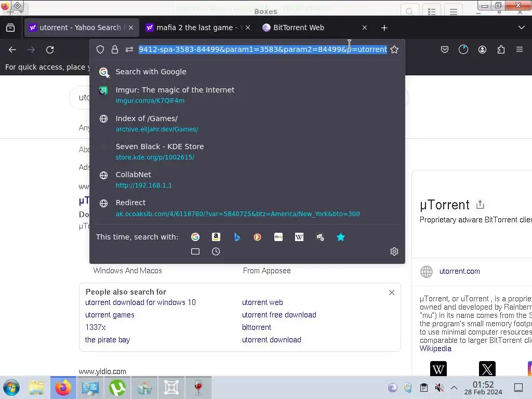Open the Windows Start button
The image size is (532, 399).
tap(11, 388)
